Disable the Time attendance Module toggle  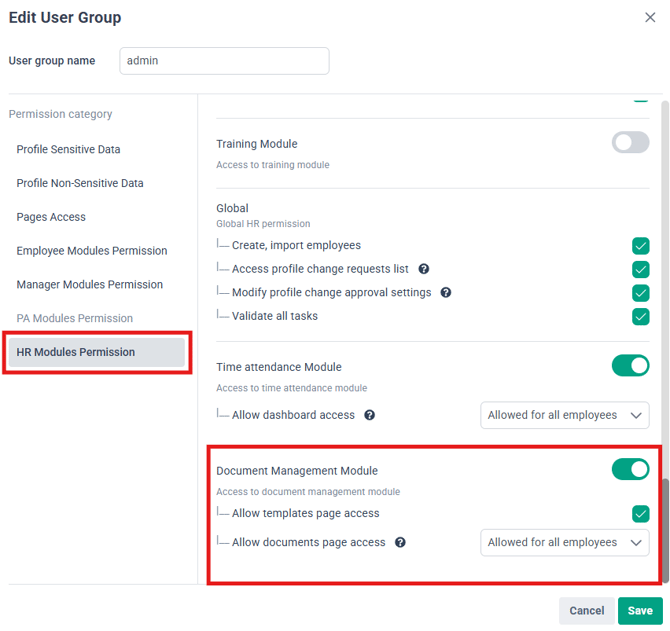[x=630, y=366]
